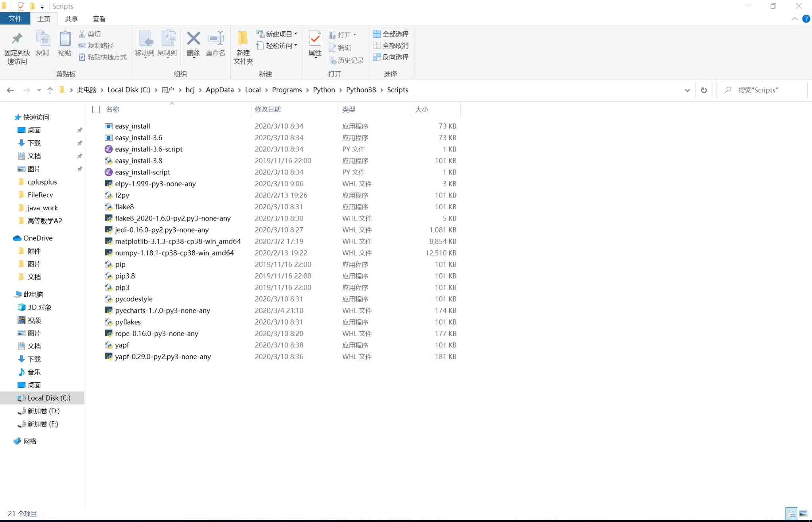This screenshot has width=812, height=522.
Task: Switch to large icons view in status bar
Action: (803, 514)
